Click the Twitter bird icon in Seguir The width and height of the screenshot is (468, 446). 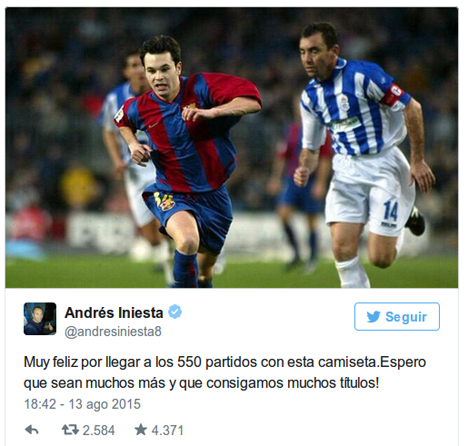373,317
